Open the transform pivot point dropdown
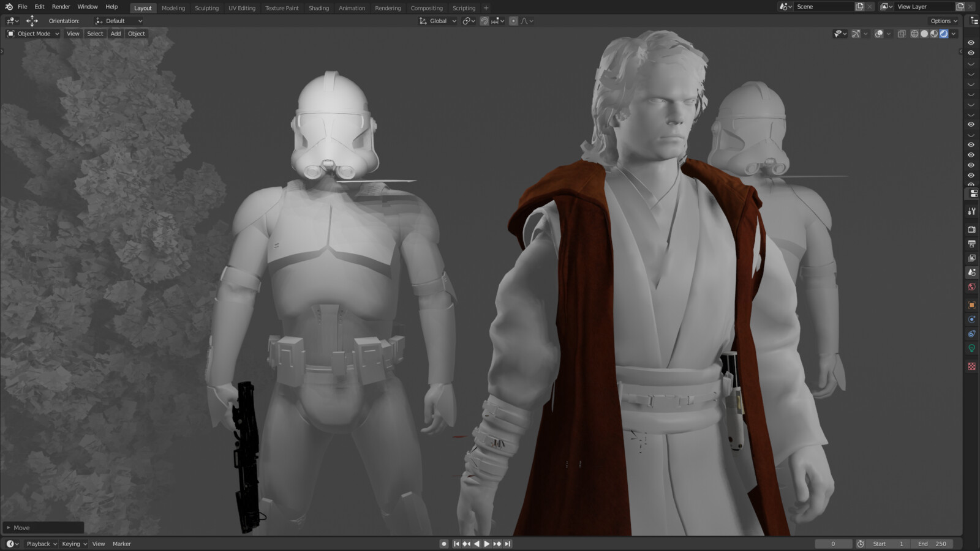This screenshot has height=551, width=980. [x=469, y=21]
